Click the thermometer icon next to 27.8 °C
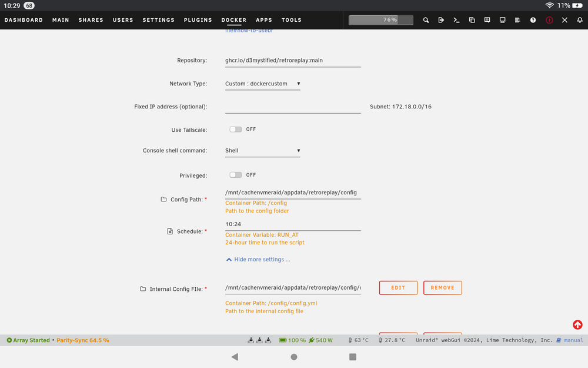The height and width of the screenshot is (368, 588). point(380,340)
